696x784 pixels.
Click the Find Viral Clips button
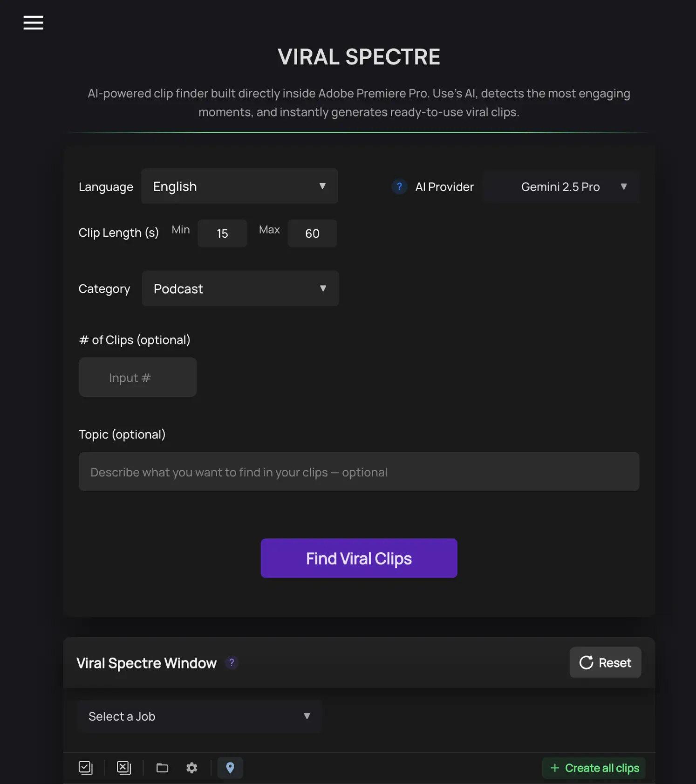(x=358, y=558)
